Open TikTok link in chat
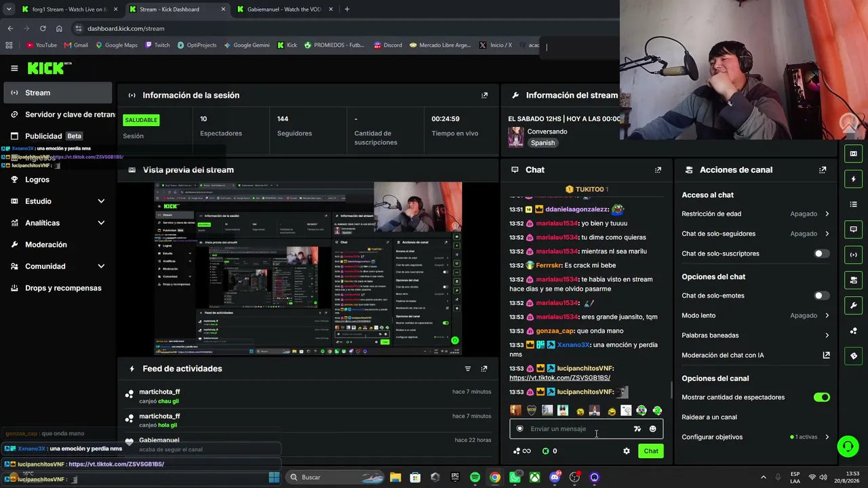Screen dimensions: 868x488 click(559, 378)
